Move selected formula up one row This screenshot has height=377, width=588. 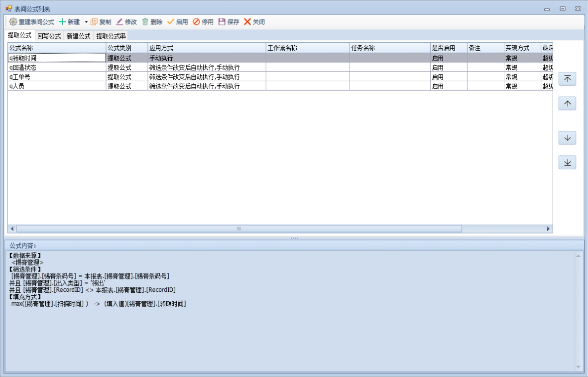click(567, 104)
